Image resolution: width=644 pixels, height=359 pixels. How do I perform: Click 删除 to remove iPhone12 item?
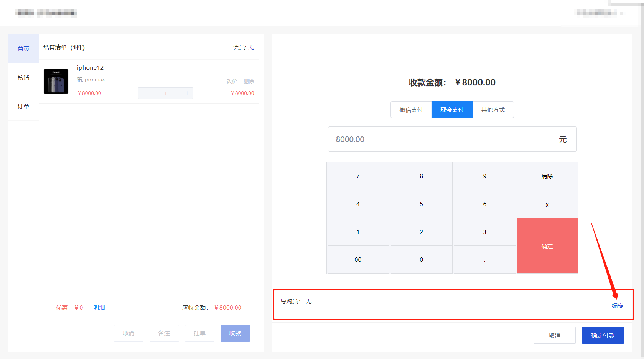click(x=249, y=81)
